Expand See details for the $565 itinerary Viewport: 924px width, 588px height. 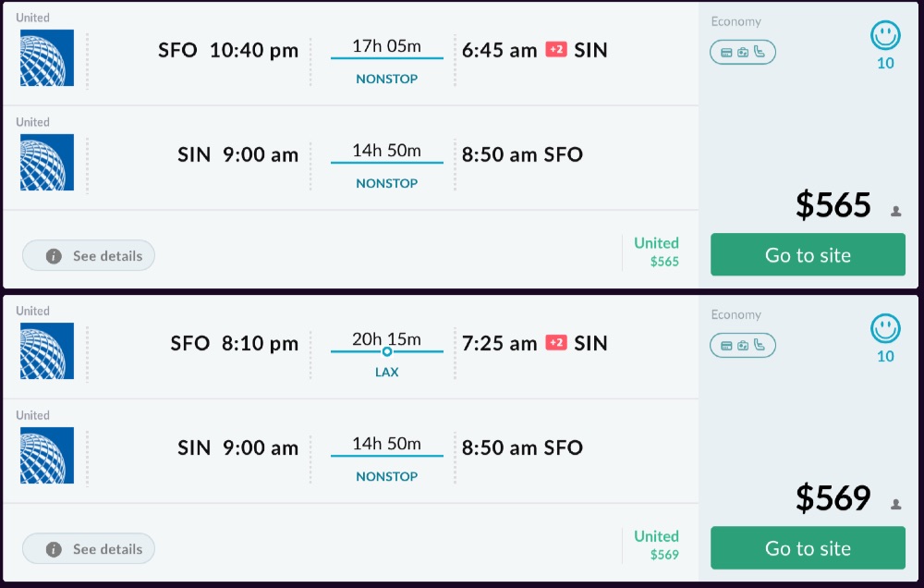tap(89, 256)
